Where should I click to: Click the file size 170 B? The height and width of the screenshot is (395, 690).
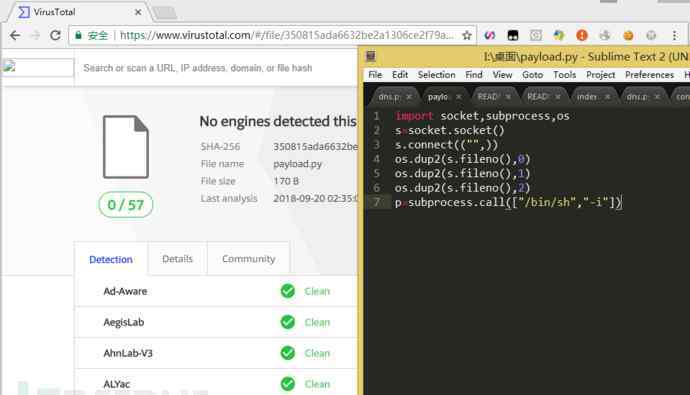click(x=286, y=181)
